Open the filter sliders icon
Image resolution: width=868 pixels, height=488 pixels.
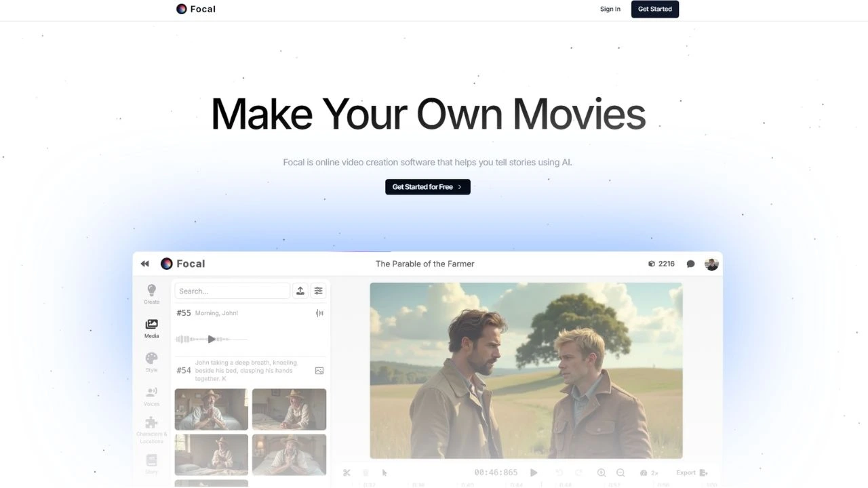click(x=318, y=291)
